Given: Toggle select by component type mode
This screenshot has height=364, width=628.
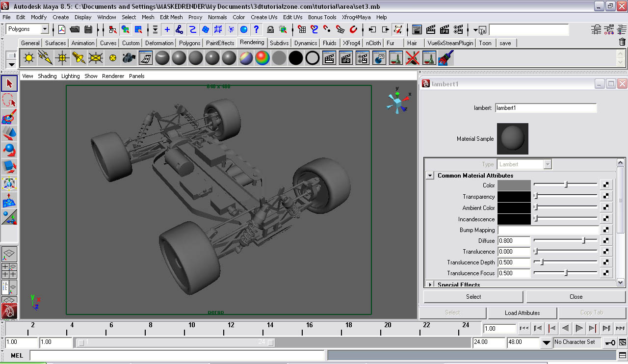Looking at the screenshot, I should click(x=139, y=29).
